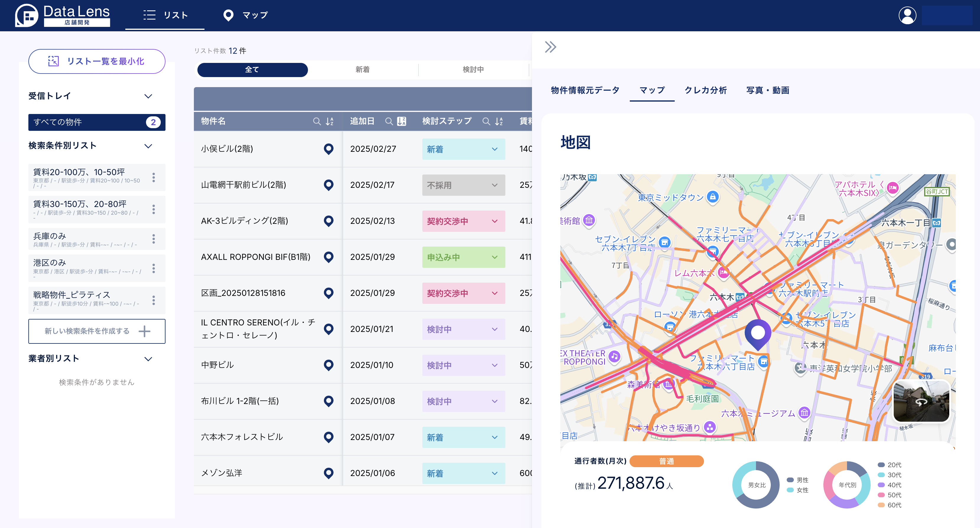
Task: Click 20代 legend color swatch
Action: click(x=881, y=465)
